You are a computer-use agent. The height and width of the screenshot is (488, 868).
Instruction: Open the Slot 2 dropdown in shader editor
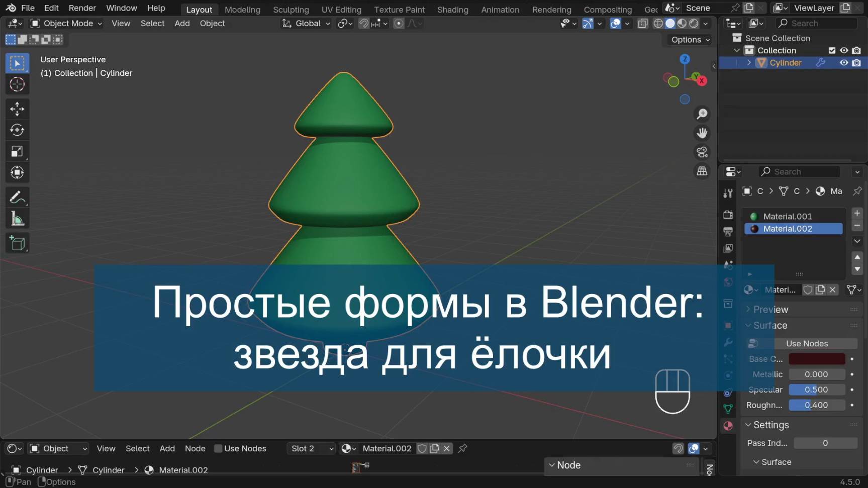[310, 448]
